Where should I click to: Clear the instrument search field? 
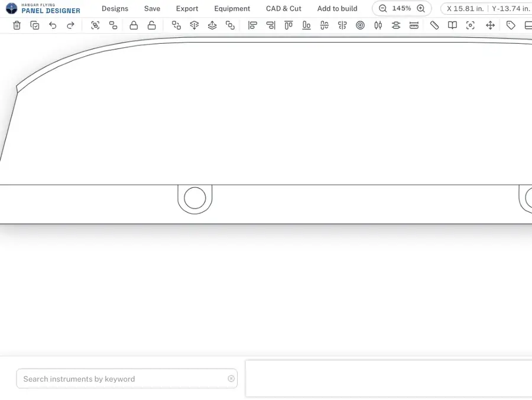(231, 378)
